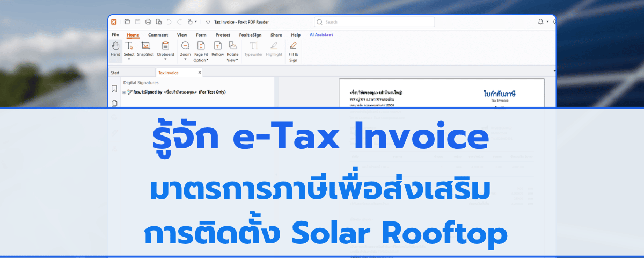Click the touch/mouse mode hand icon
Viewport: 644px width, 258px height.
coord(190,22)
